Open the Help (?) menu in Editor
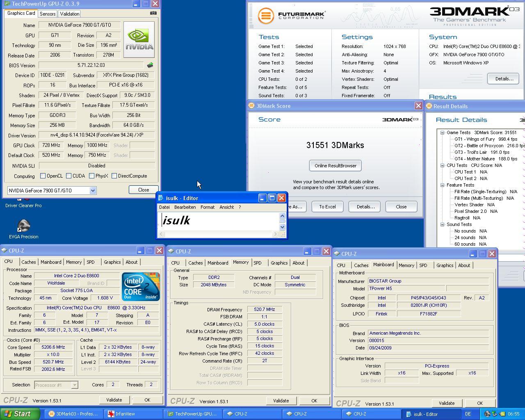 pyautogui.click(x=240, y=207)
